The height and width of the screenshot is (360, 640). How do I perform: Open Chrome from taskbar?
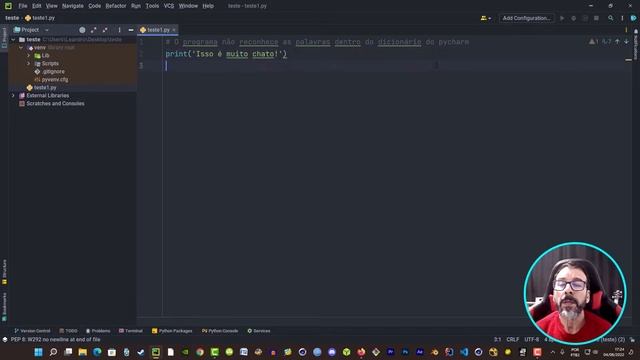coord(200,352)
